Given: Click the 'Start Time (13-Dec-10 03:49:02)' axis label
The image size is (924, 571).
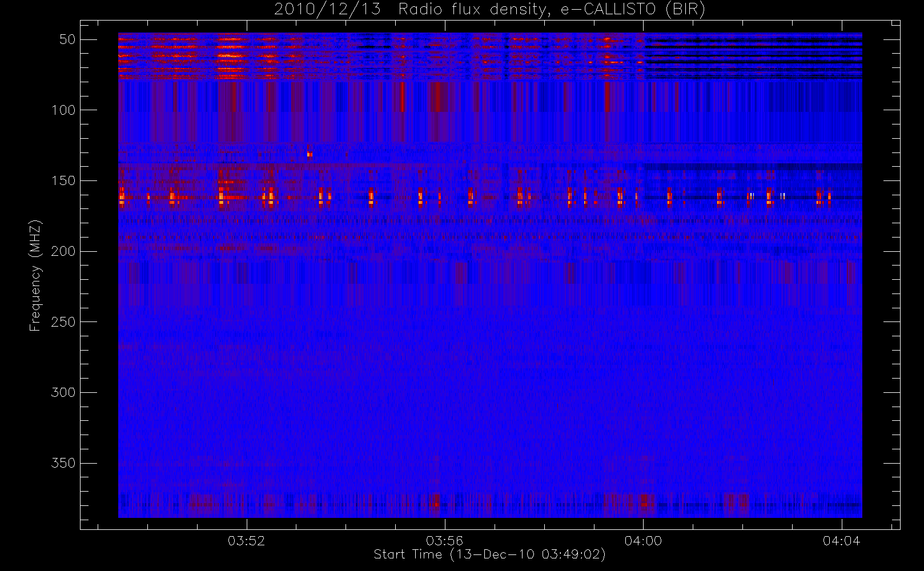Looking at the screenshot, I should tap(489, 554).
